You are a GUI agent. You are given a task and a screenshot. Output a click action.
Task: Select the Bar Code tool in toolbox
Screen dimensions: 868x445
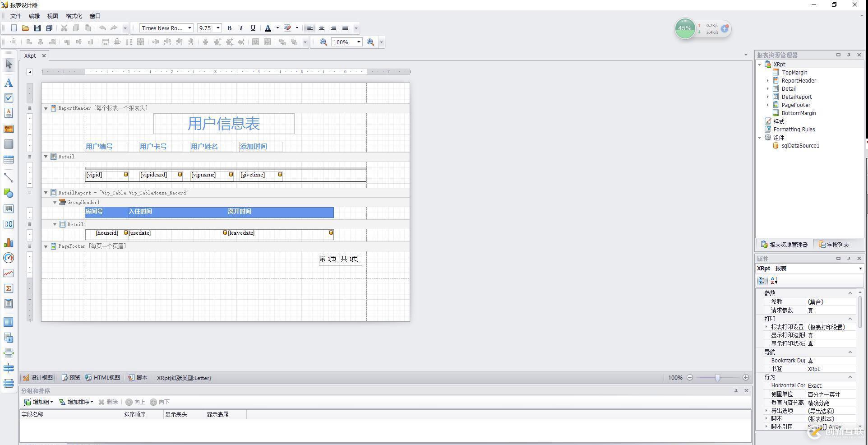(x=9, y=209)
